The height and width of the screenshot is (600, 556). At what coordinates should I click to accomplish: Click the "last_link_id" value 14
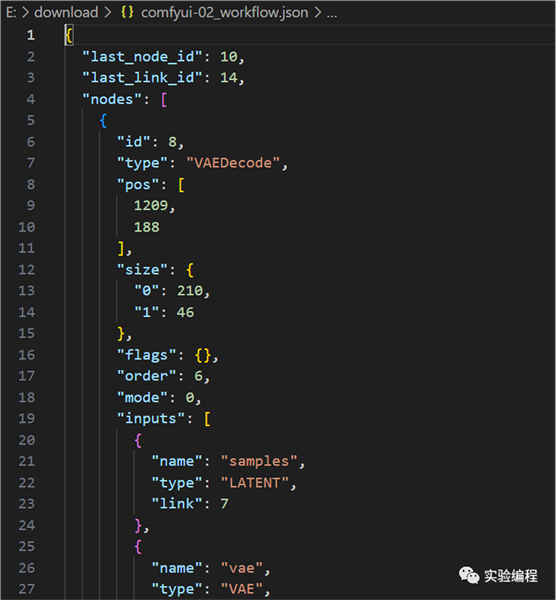228,78
